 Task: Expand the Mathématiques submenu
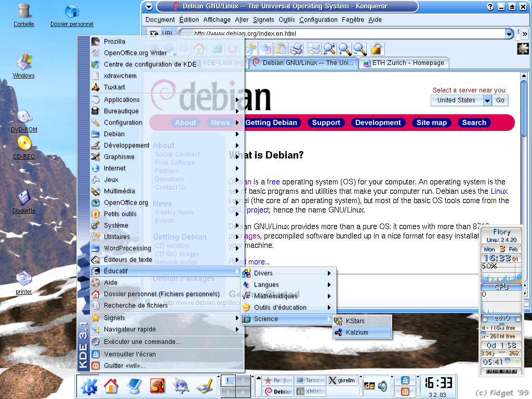pos(288,296)
